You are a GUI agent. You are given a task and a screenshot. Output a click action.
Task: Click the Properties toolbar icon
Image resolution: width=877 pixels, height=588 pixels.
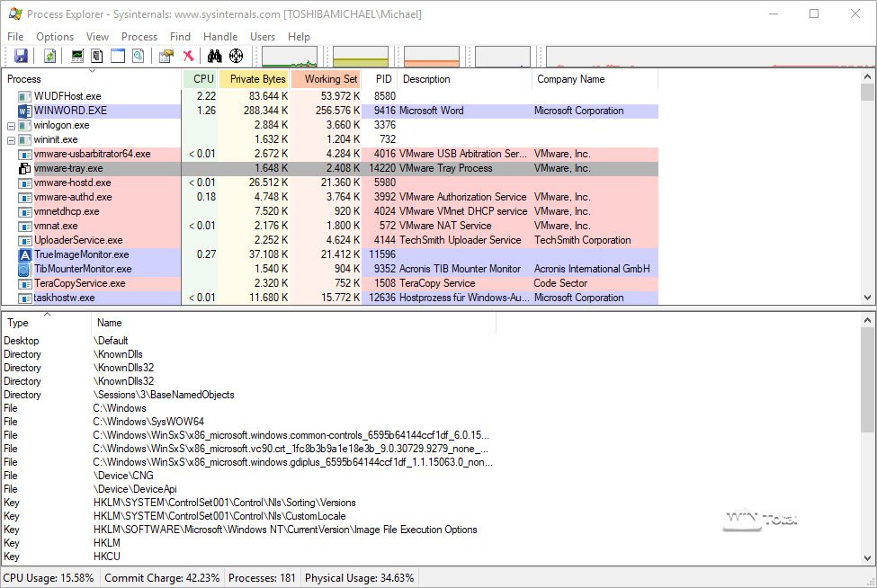pos(166,56)
